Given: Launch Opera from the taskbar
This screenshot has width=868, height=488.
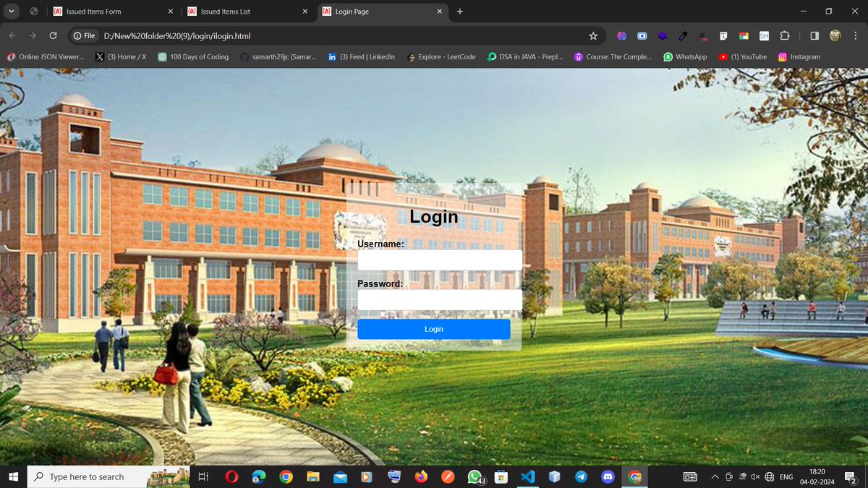Looking at the screenshot, I should [x=231, y=476].
